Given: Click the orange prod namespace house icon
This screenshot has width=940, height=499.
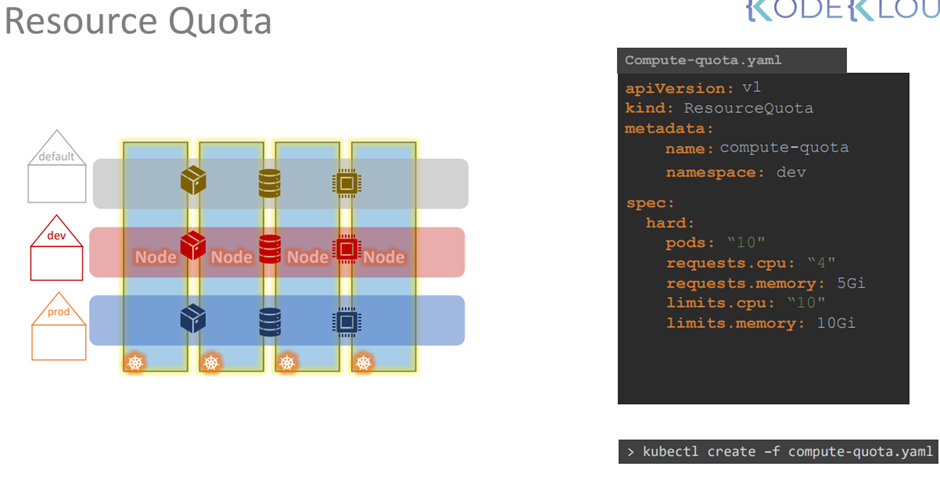Looking at the screenshot, I should (59, 326).
